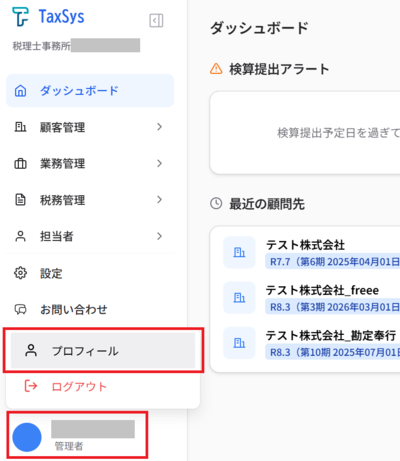The image size is (400, 461).
Task: Click the home icon beside ダッシュボード
Action: tap(20, 91)
